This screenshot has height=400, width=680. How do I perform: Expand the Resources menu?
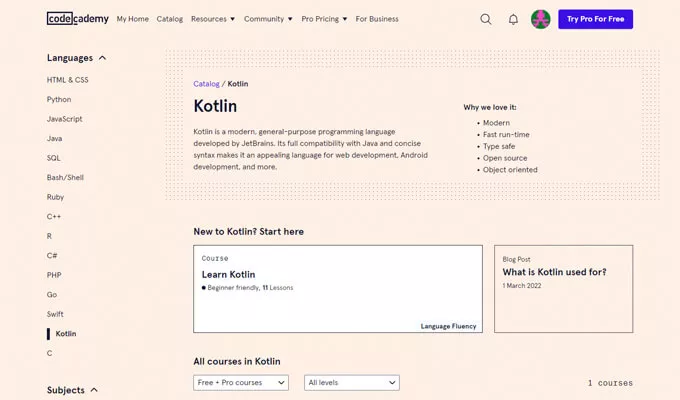tap(213, 19)
